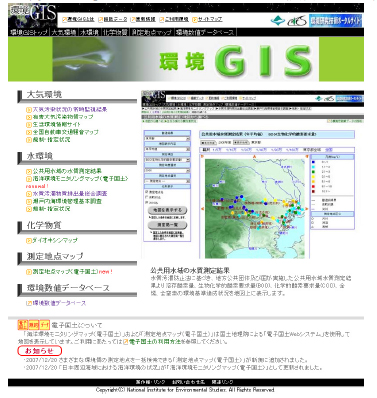Click the orange 電子国土 badge icons

point(34,325)
